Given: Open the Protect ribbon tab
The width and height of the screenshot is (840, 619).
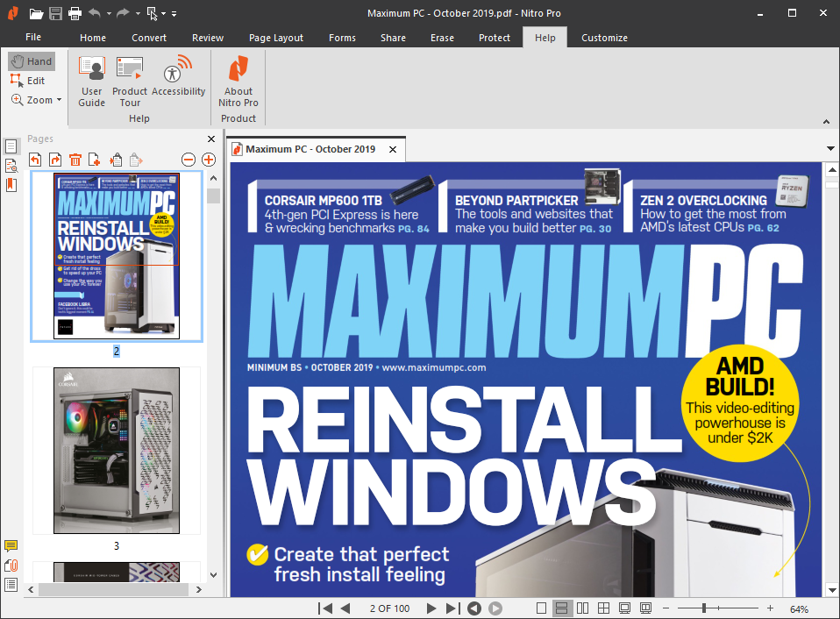Looking at the screenshot, I should pyautogui.click(x=495, y=38).
